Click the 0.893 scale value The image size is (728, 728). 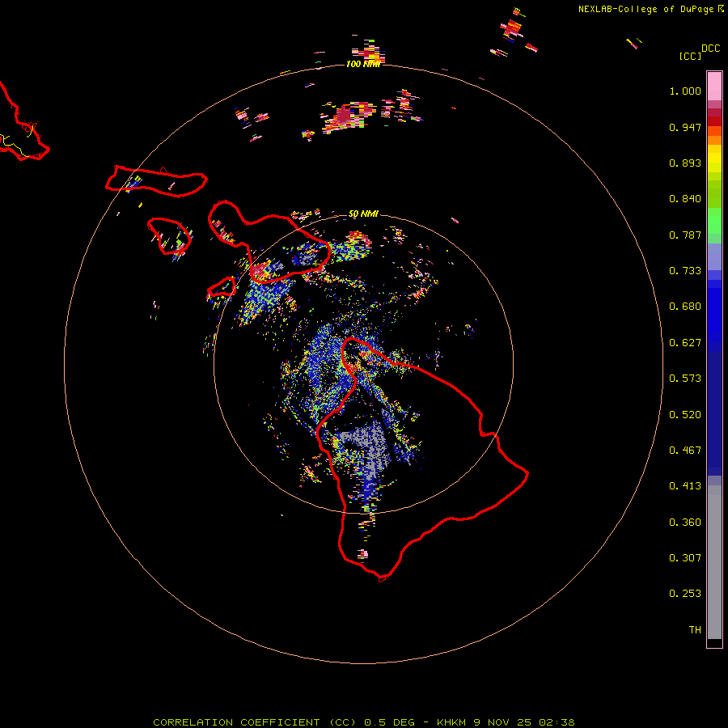(x=685, y=163)
